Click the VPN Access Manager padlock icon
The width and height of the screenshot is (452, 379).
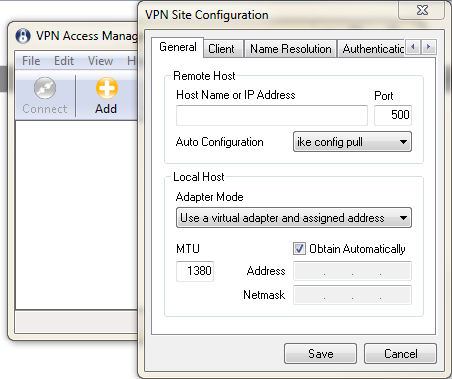coord(23,36)
